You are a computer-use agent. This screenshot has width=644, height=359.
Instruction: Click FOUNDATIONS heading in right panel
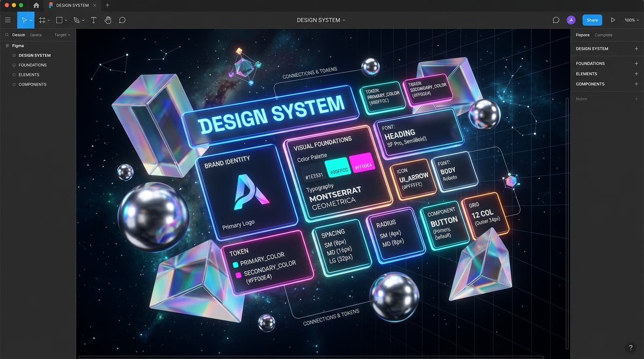pos(590,64)
